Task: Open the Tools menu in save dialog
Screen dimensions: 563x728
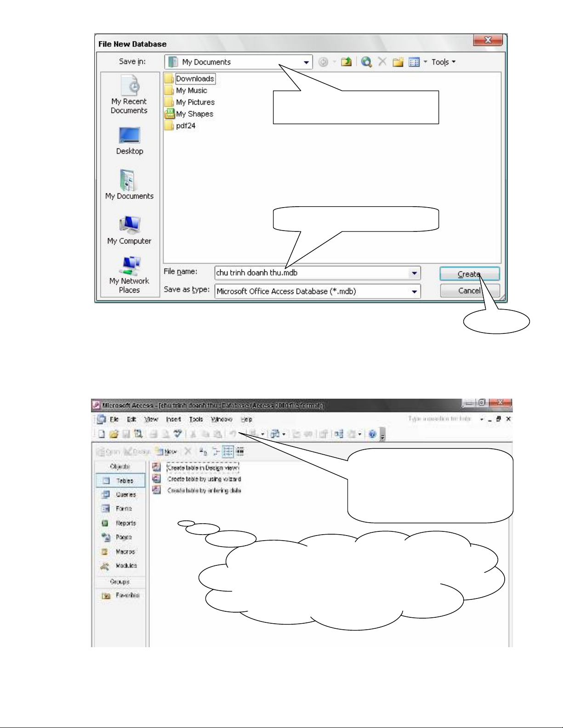Action: tap(443, 62)
